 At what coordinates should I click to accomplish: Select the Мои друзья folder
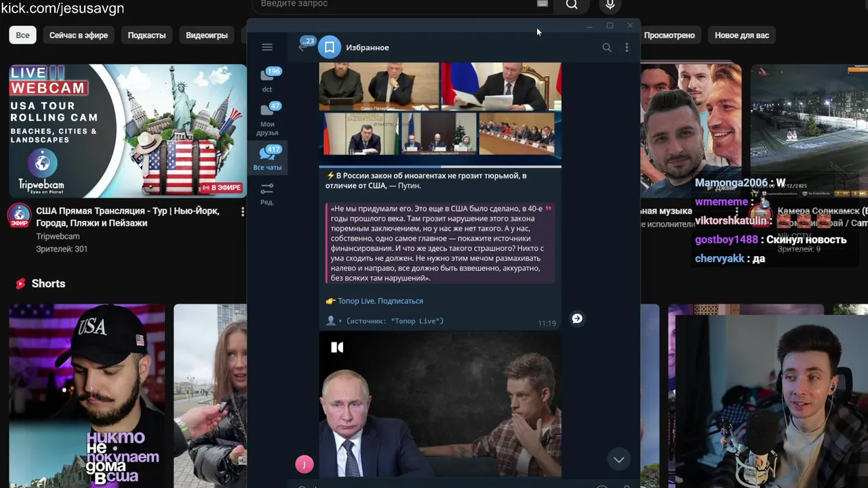click(267, 119)
